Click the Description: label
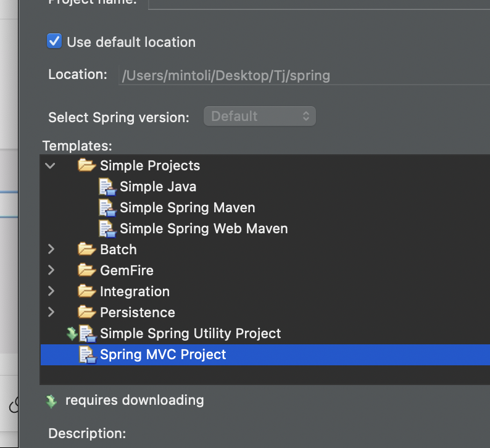This screenshot has width=490, height=448. pyautogui.click(x=87, y=433)
